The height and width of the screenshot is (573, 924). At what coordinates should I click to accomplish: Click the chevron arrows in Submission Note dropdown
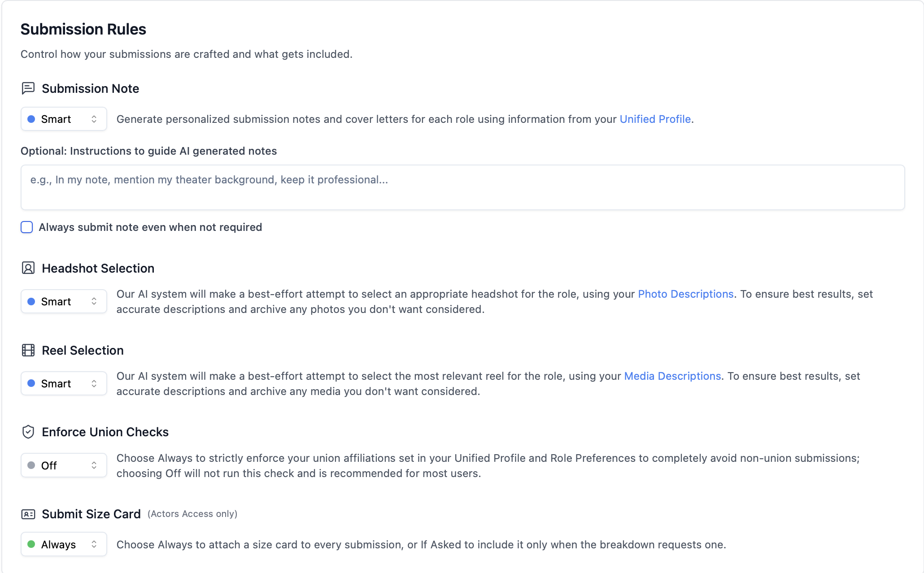[94, 119]
